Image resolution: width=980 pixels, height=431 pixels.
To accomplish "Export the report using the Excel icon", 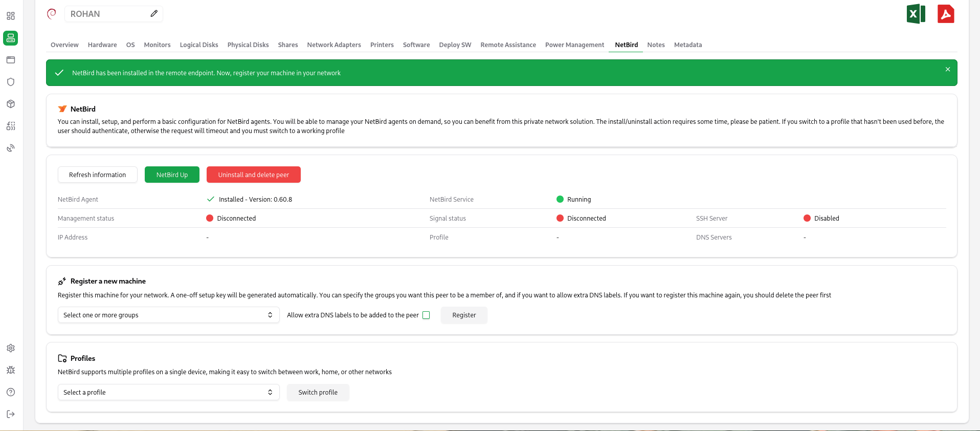I will click(916, 14).
